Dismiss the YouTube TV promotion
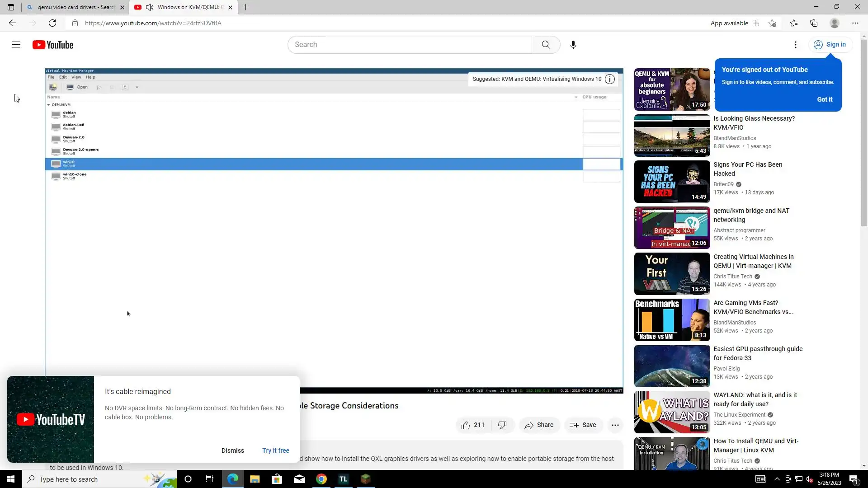Viewport: 868px width, 488px height. (x=232, y=450)
